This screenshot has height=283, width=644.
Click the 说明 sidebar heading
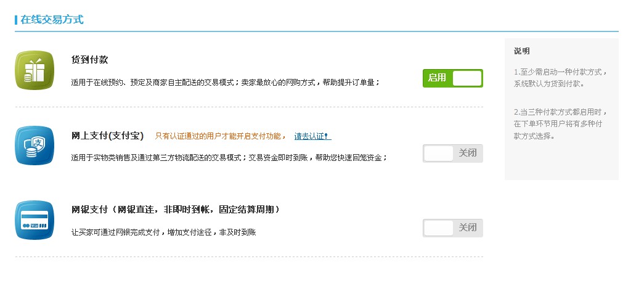point(521,51)
